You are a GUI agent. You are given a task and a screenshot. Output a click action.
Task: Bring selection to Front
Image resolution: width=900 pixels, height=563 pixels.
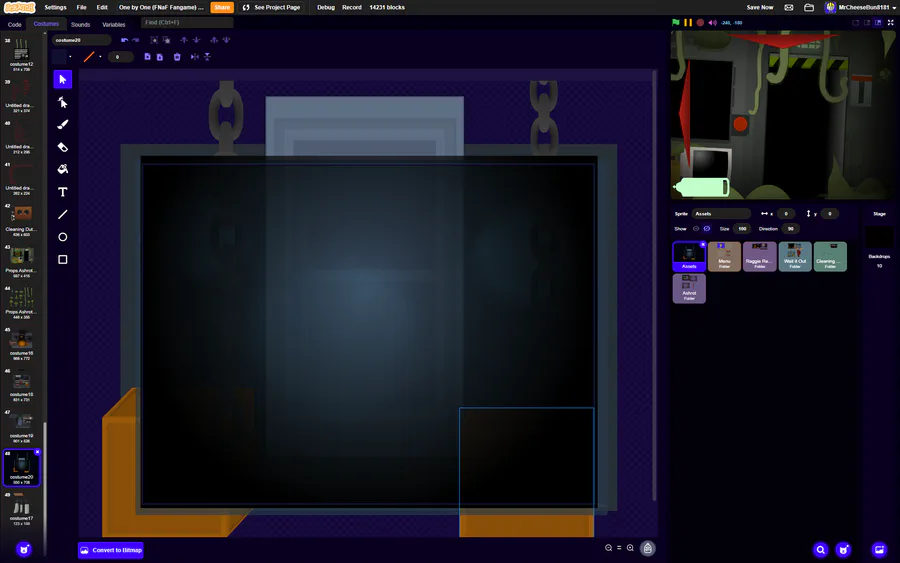tap(214, 40)
